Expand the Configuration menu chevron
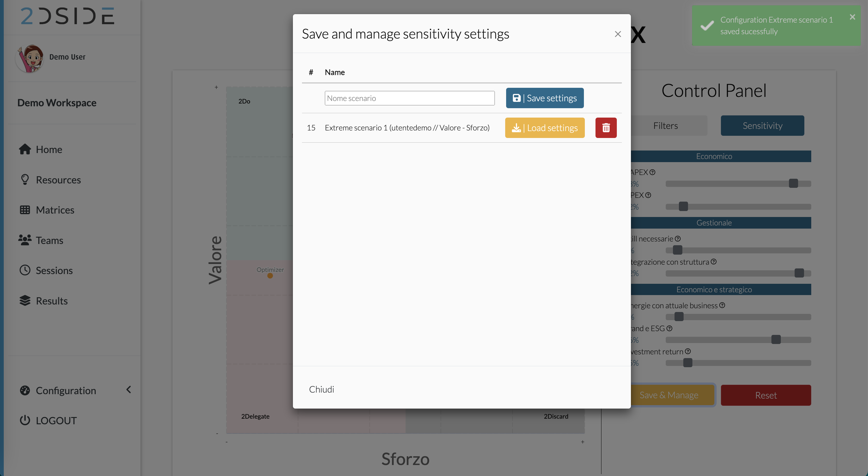This screenshot has width=868, height=476. click(128, 390)
